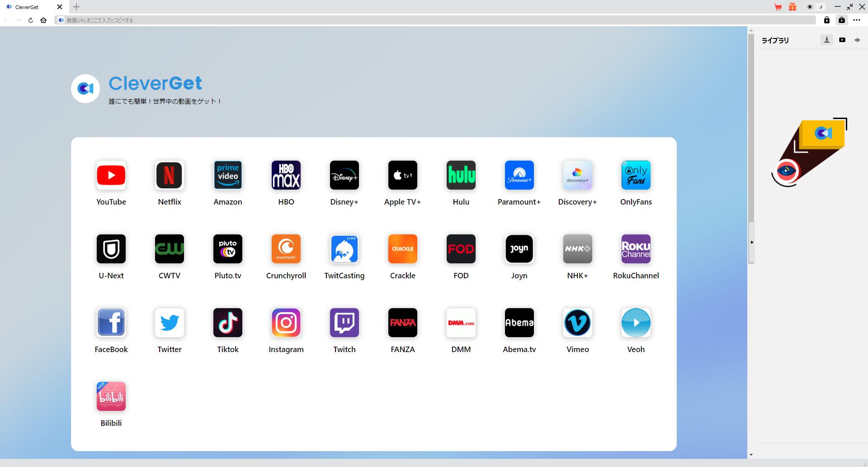Click the video URL input field

click(x=434, y=20)
